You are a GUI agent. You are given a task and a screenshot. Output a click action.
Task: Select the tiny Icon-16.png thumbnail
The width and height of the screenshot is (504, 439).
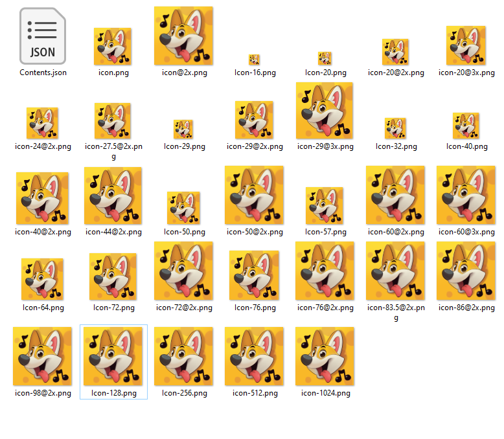point(254,60)
